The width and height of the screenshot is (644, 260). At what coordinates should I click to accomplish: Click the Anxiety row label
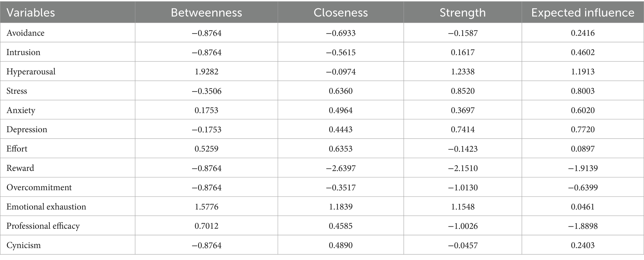pyautogui.click(x=21, y=110)
